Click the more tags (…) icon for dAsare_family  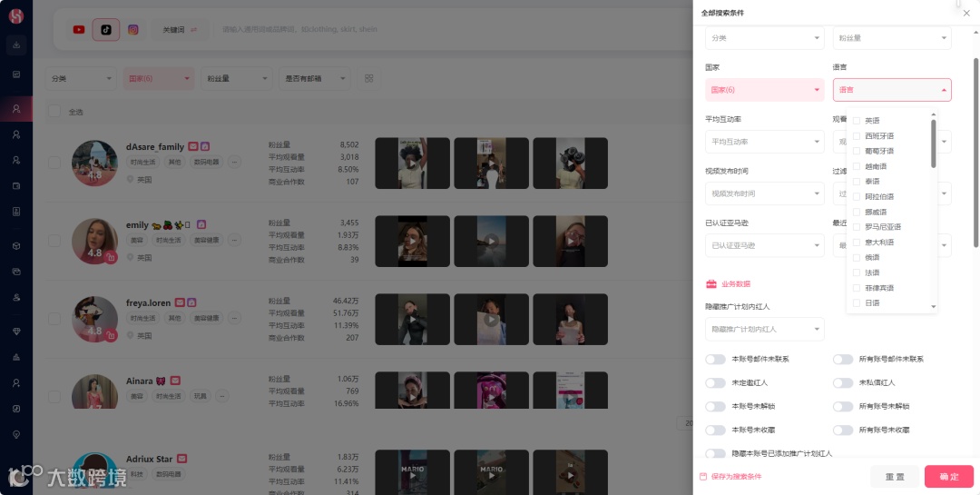point(234,162)
